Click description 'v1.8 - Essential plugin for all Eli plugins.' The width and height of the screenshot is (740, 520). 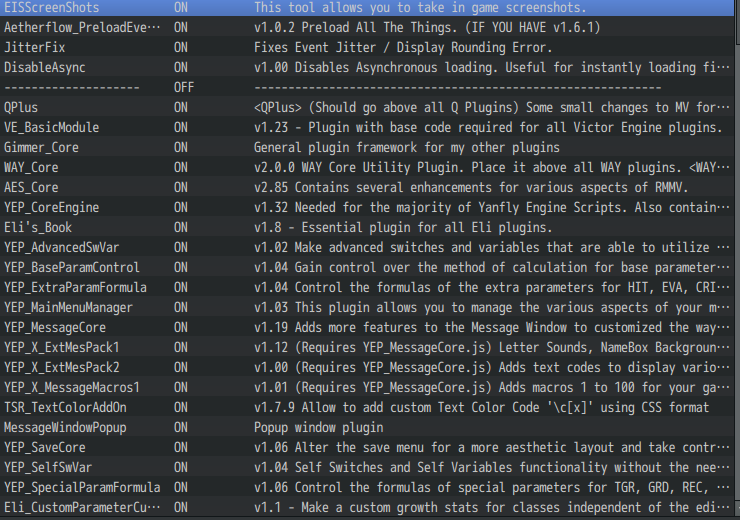(403, 227)
